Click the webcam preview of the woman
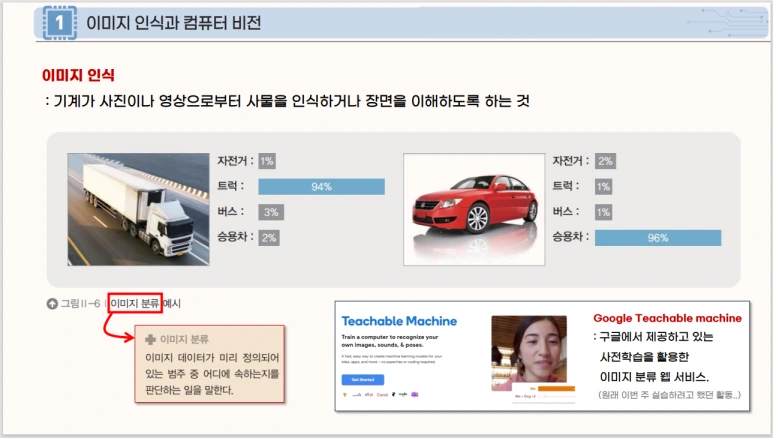This screenshot has height=438, width=773. point(529,353)
